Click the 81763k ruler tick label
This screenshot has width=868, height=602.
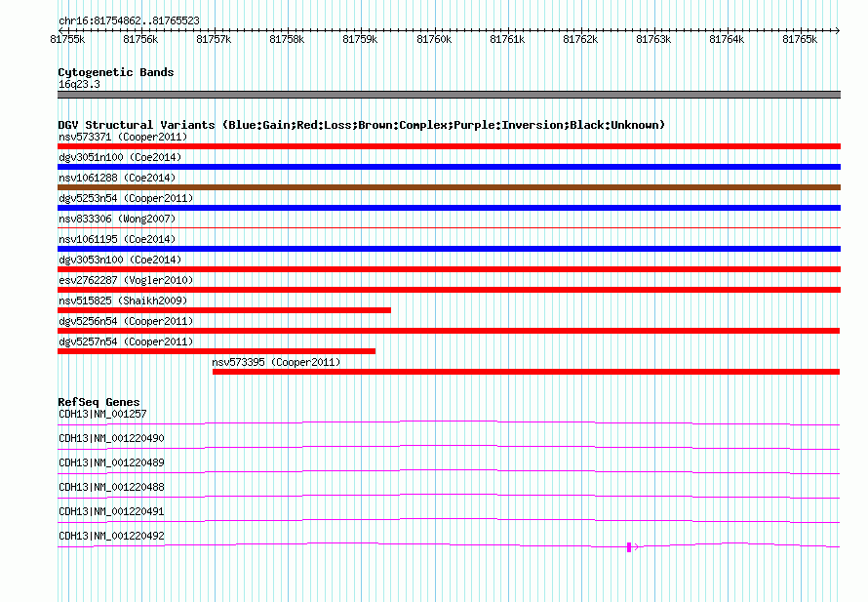click(653, 39)
